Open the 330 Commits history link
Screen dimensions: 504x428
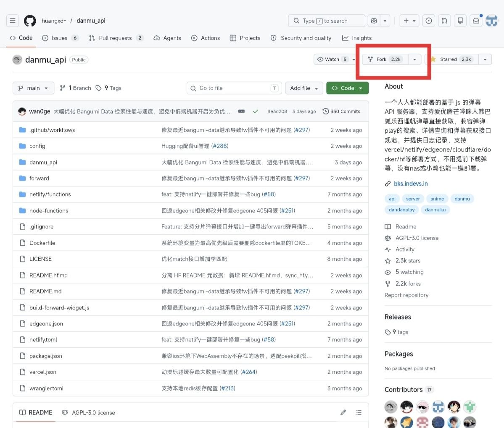point(341,111)
